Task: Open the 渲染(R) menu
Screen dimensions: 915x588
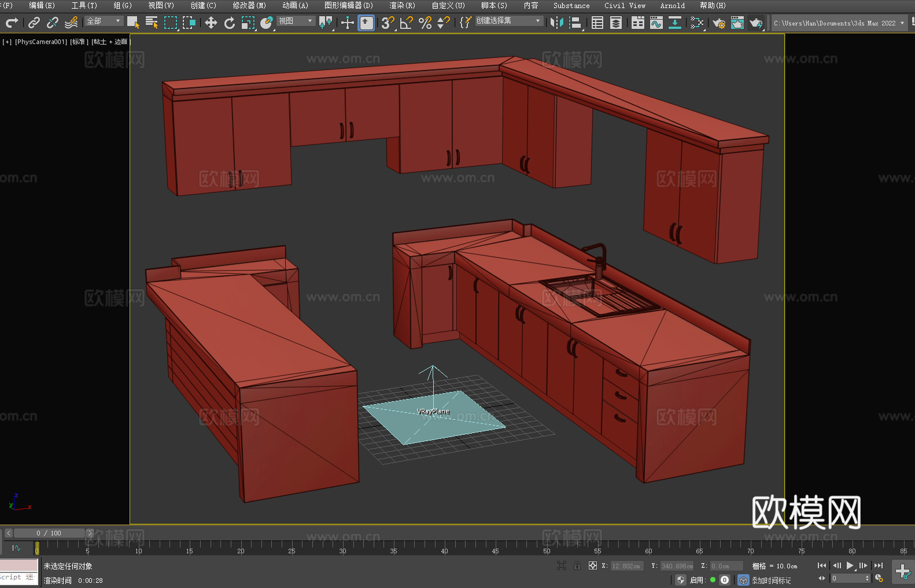Action: click(403, 5)
